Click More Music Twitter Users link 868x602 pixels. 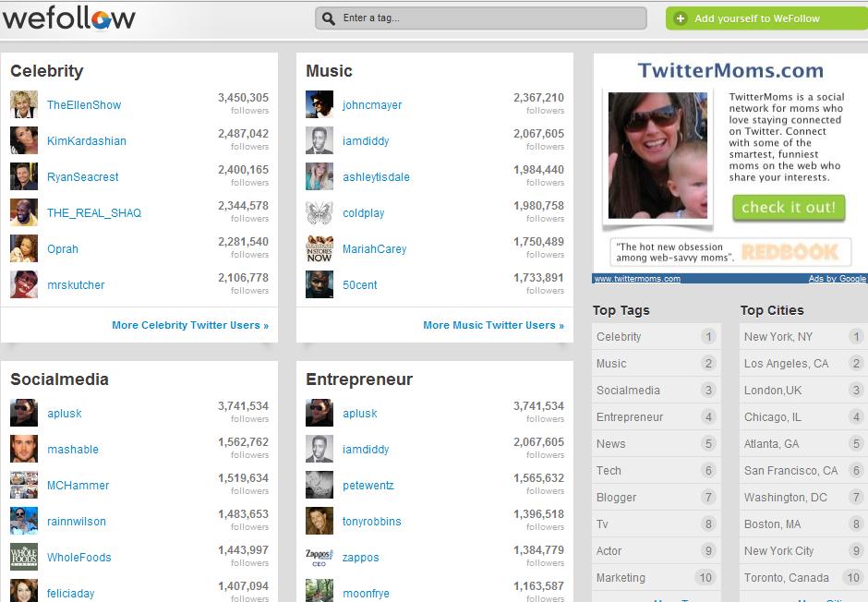click(x=493, y=325)
